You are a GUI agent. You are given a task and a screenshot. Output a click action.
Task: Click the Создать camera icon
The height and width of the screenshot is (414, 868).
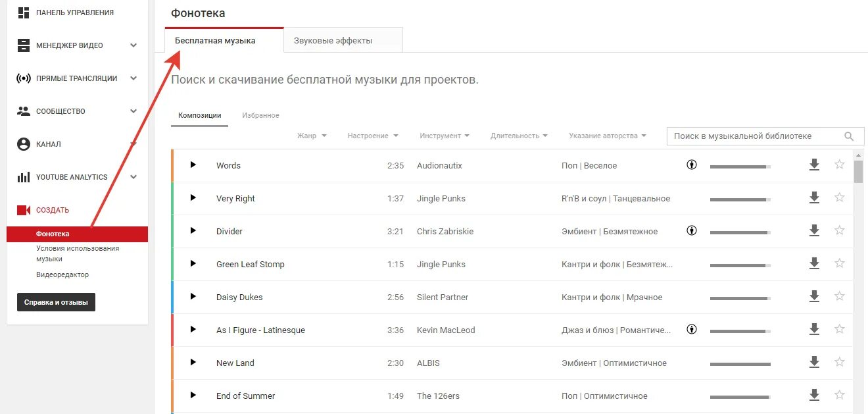click(x=24, y=210)
